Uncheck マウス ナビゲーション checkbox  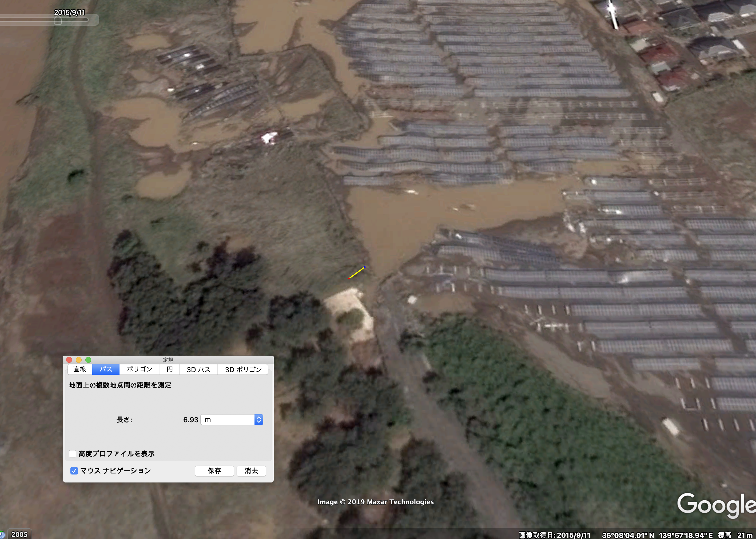coord(74,471)
